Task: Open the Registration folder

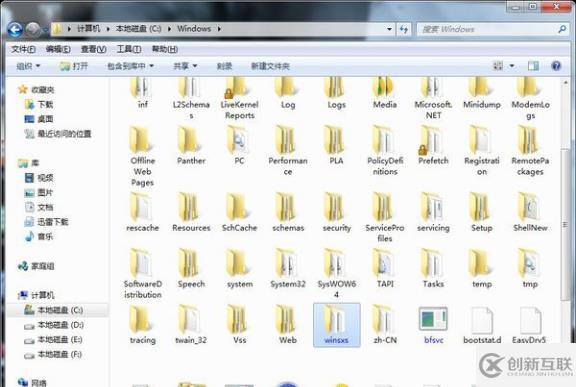Action: [482, 150]
